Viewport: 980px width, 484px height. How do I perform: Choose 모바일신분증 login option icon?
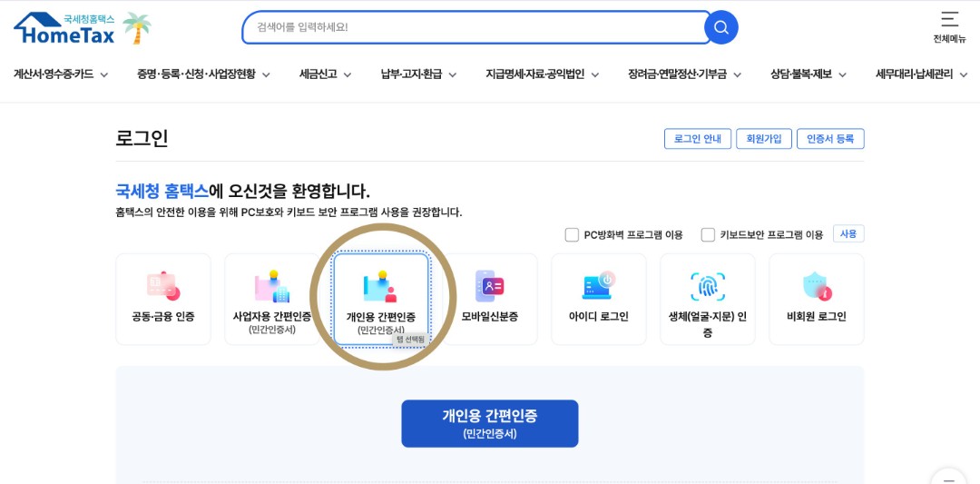(x=489, y=286)
